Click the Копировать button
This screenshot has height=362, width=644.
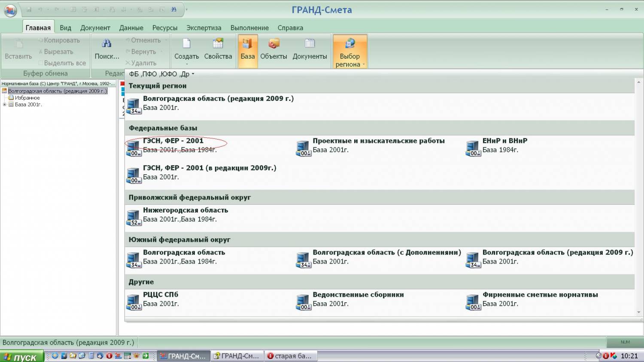coord(59,40)
